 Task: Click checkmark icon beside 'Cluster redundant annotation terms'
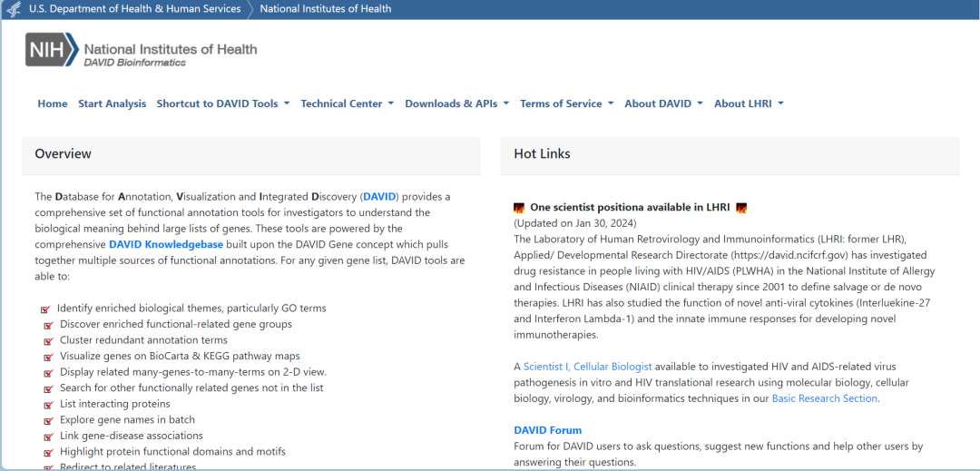pyautogui.click(x=48, y=341)
